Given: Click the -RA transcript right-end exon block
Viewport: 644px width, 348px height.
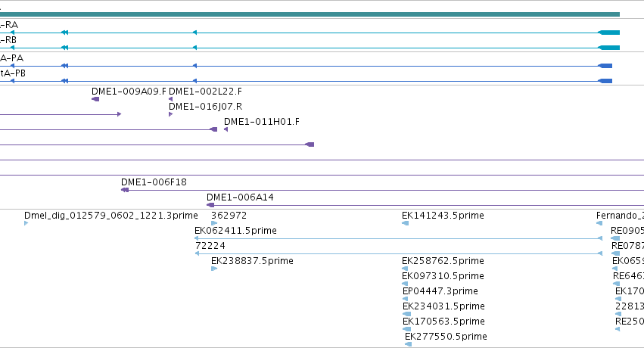Looking at the screenshot, I should [x=608, y=33].
